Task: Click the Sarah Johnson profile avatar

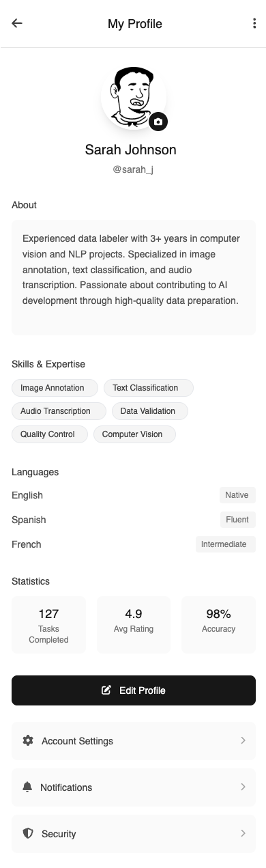Action: point(134,98)
